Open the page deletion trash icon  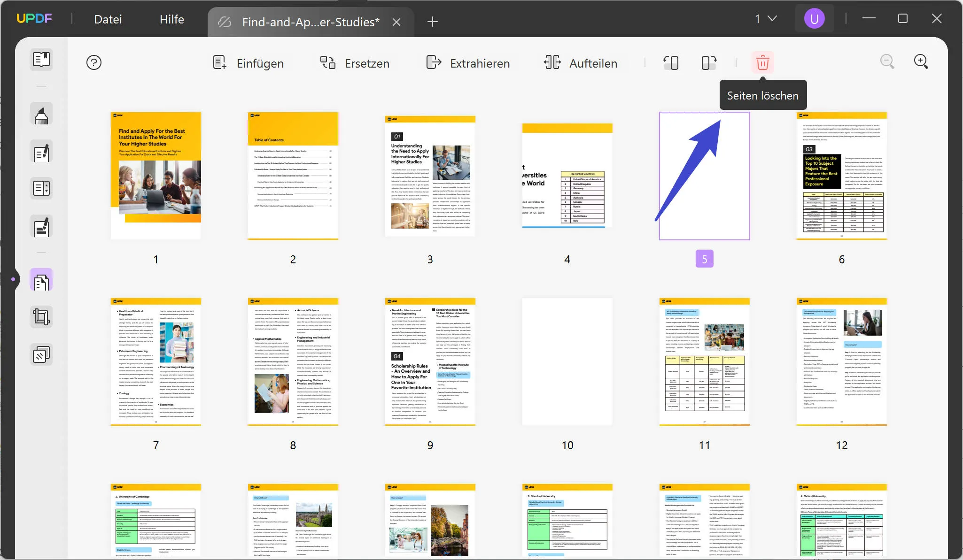tap(762, 62)
